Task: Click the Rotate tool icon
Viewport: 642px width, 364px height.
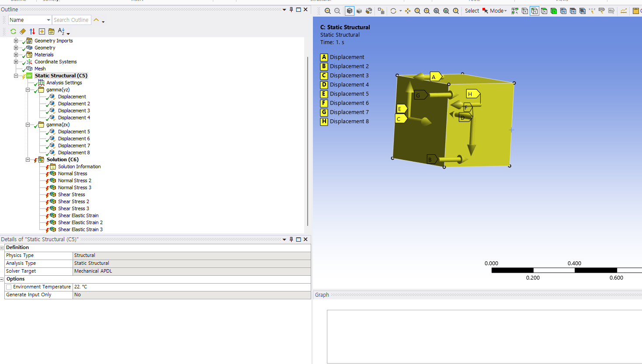Action: pos(393,11)
